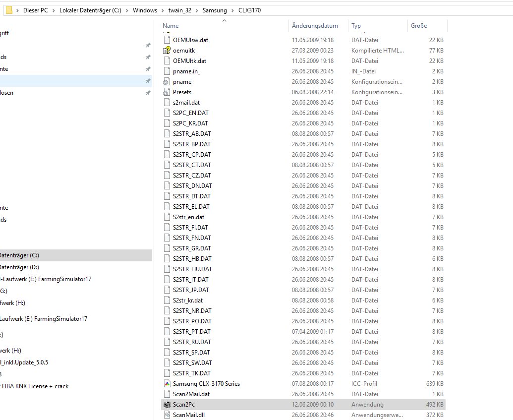This screenshot has height=420, width=513.
Task: Select the file named S2STR_CZ.DAT
Action: tap(192, 176)
